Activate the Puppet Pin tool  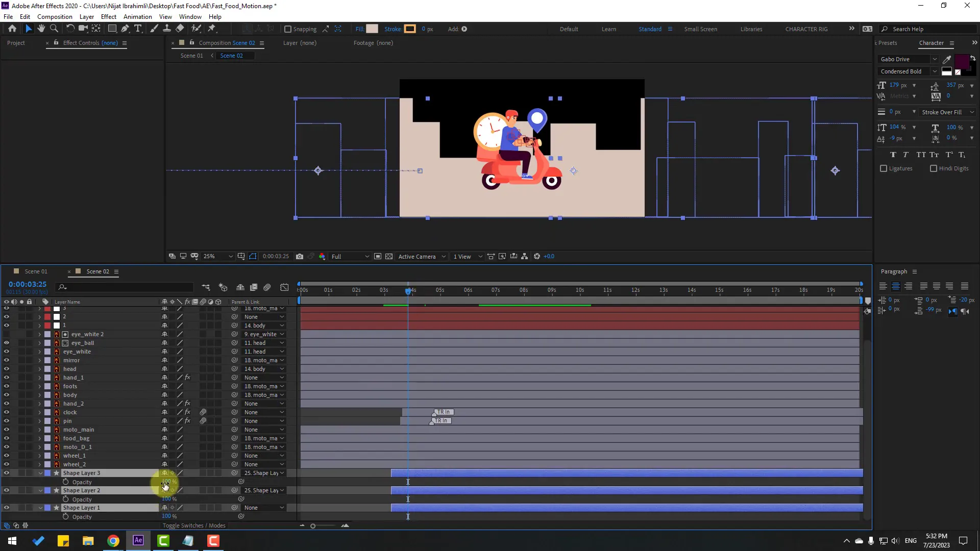coord(211,29)
